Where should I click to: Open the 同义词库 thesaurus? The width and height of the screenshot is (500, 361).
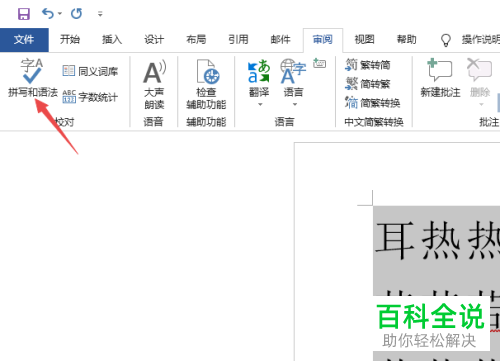pyautogui.click(x=90, y=71)
